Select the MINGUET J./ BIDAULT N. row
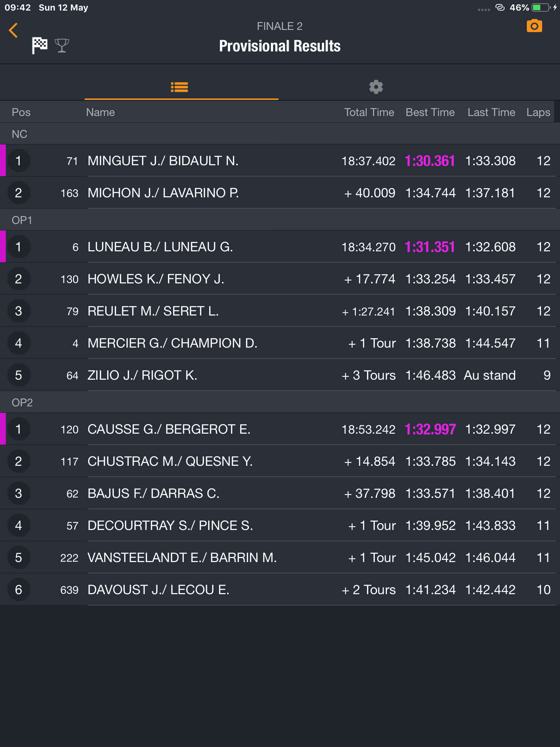Image resolution: width=560 pixels, height=747 pixels. (280, 160)
